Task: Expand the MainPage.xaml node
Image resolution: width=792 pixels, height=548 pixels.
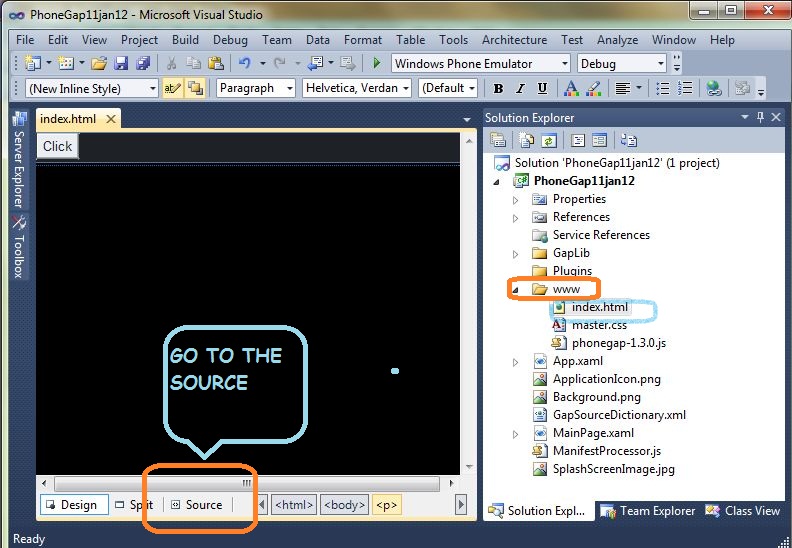Action: coord(516,434)
